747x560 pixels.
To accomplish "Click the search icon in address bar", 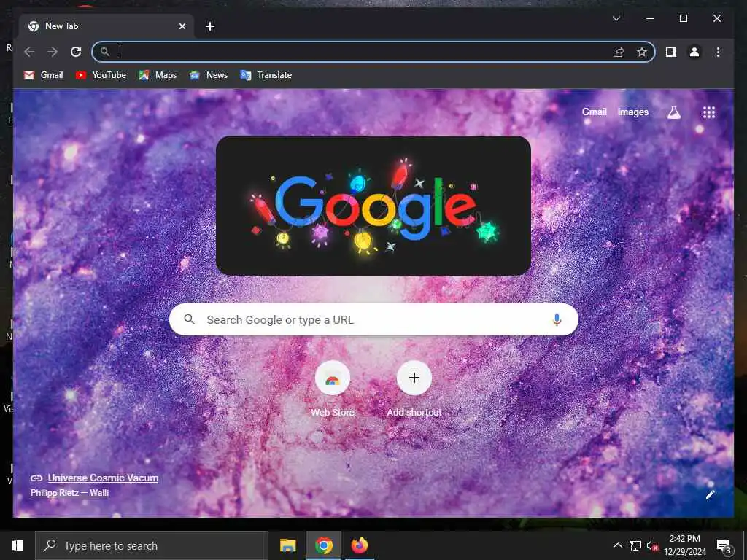I will [x=105, y=52].
